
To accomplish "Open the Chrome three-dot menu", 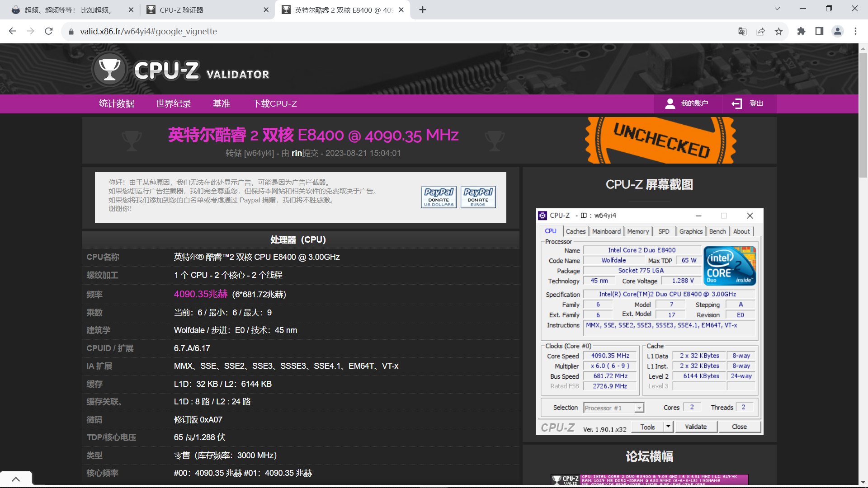I will (x=855, y=31).
